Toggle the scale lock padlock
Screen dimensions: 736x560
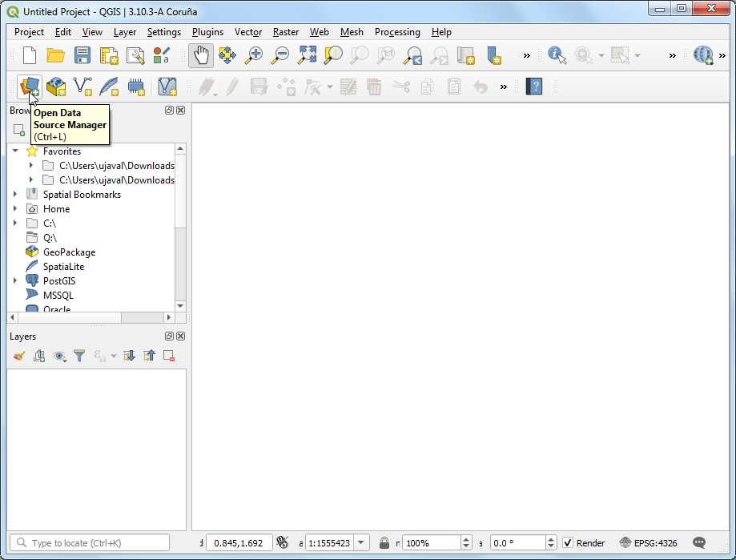(x=384, y=542)
